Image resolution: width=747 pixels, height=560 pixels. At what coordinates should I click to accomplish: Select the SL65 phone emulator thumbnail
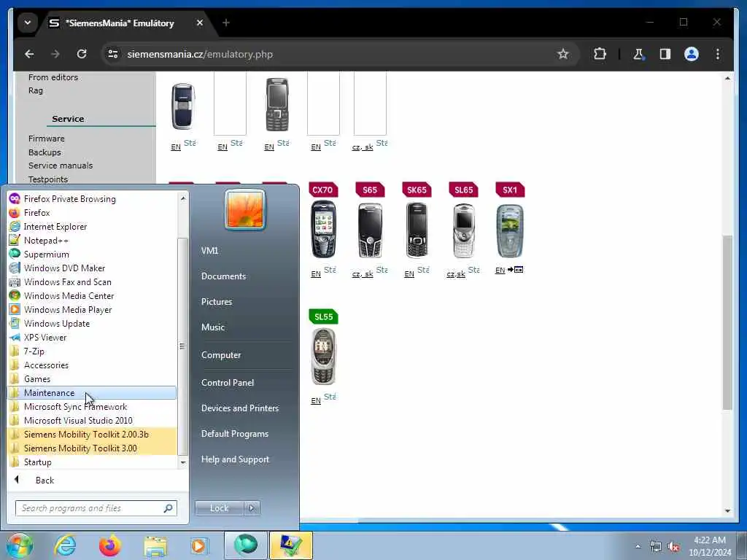[463, 230]
